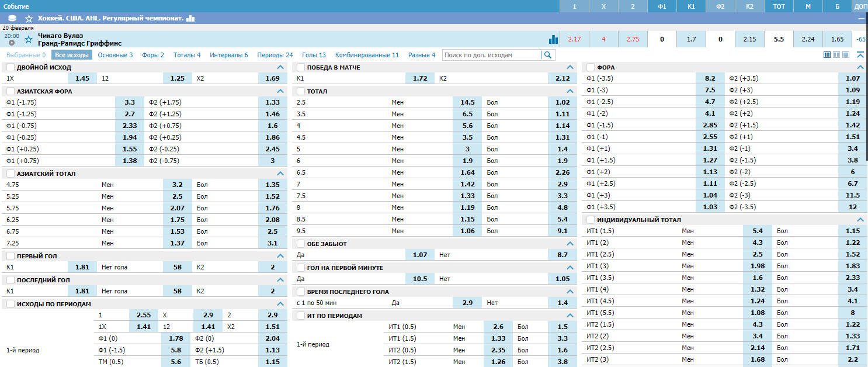This screenshot has width=868, height=367.
Task: Show the Комбинированные 11 tab
Action: pos(367,55)
